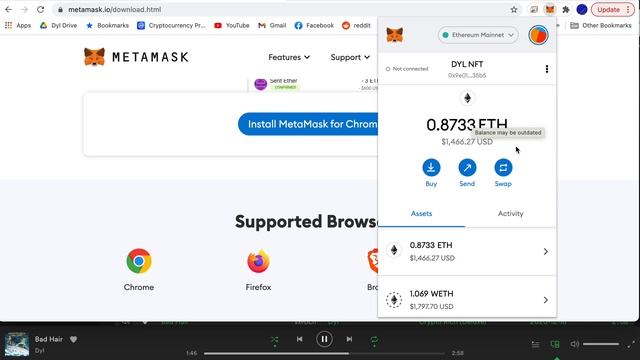Expand the Features menu
Screen dimensions: 640x360
tap(289, 57)
